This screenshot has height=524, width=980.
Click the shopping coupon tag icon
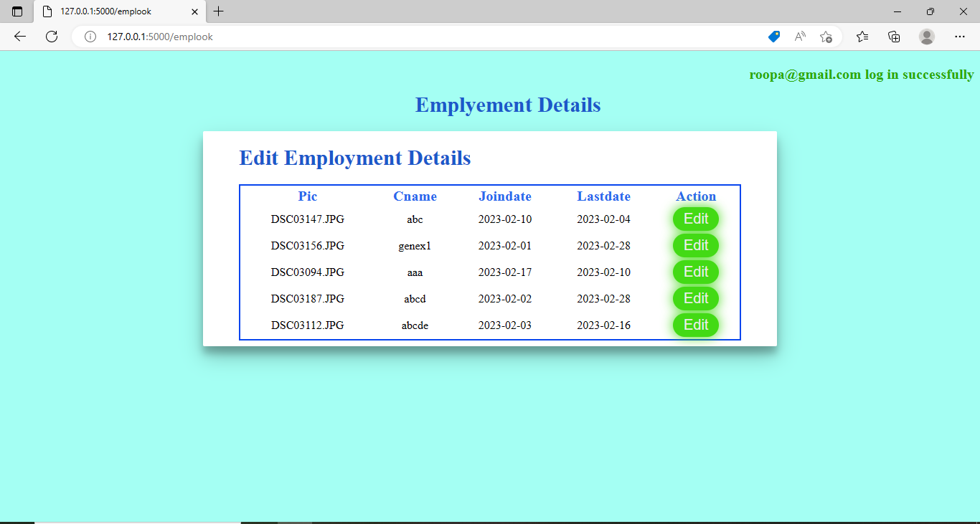(773, 37)
